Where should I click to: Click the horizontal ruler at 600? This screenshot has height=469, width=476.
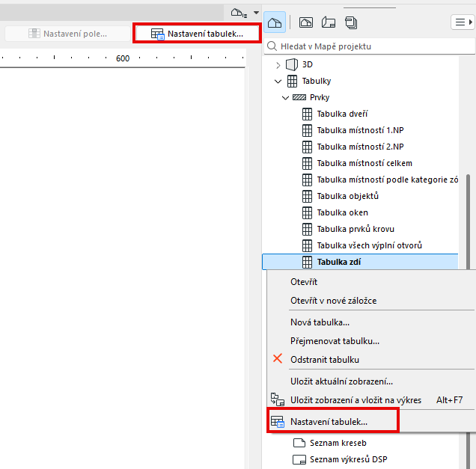click(x=123, y=58)
